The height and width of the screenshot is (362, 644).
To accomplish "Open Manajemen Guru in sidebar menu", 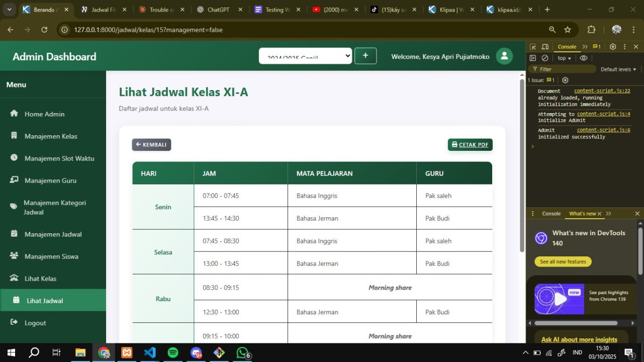I will pos(50,180).
